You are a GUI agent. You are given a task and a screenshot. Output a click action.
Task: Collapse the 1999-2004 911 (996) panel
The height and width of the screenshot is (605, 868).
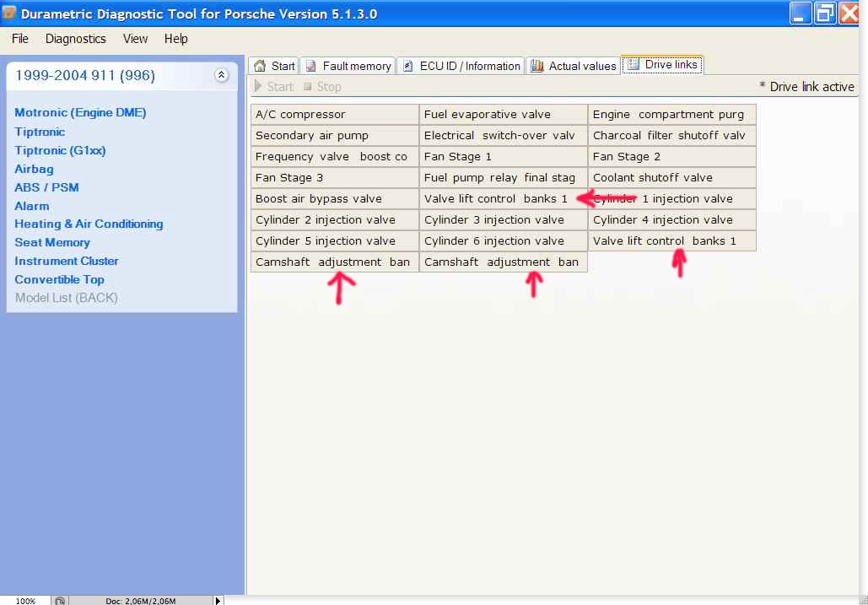click(x=221, y=75)
